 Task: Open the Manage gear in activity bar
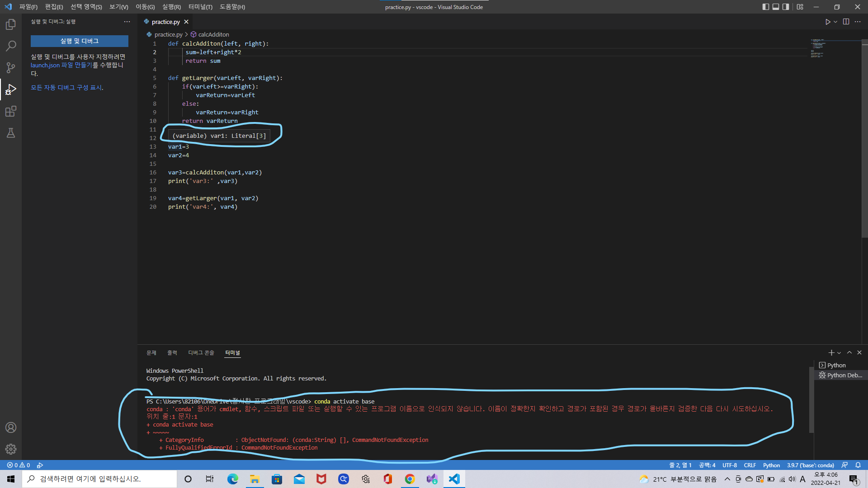[x=11, y=449]
